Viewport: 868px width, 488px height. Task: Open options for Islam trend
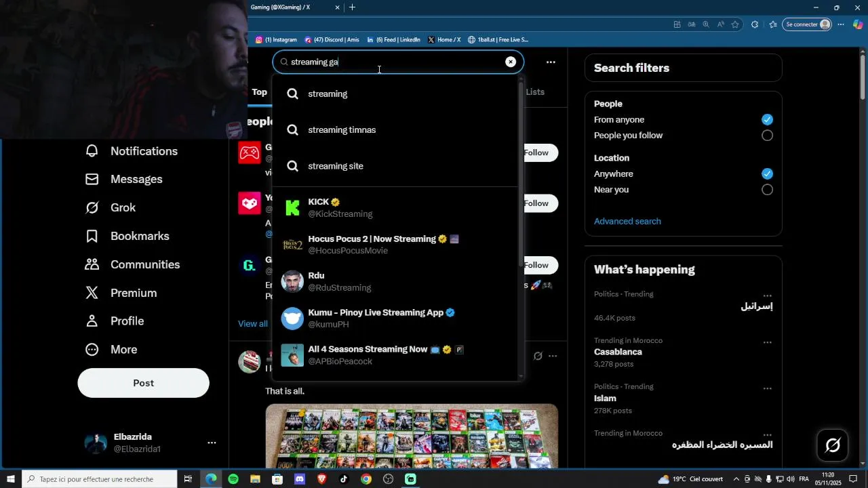(x=768, y=388)
